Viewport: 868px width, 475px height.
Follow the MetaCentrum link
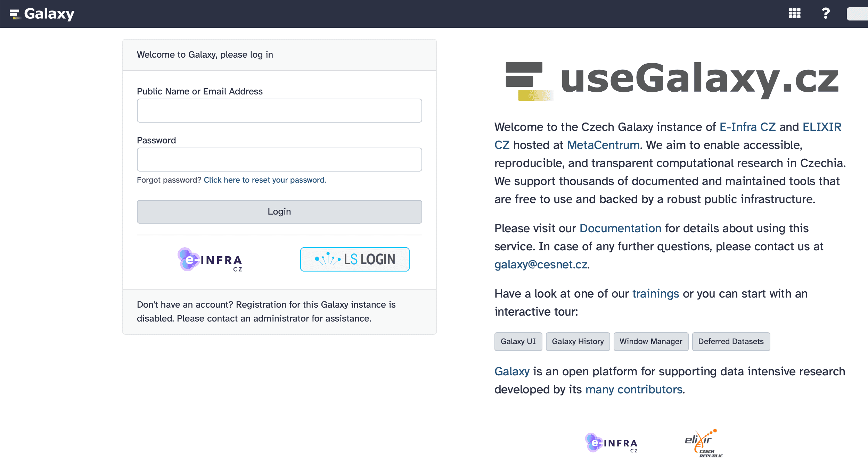point(603,145)
